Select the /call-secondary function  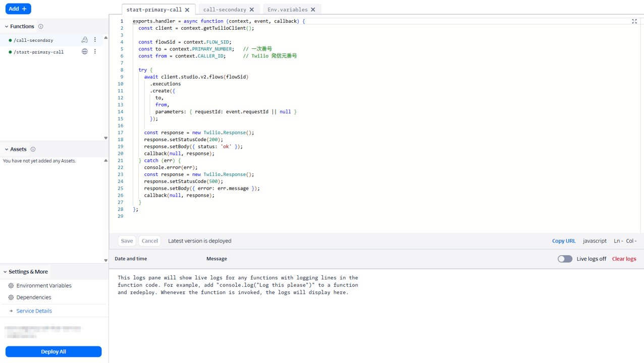33,40
